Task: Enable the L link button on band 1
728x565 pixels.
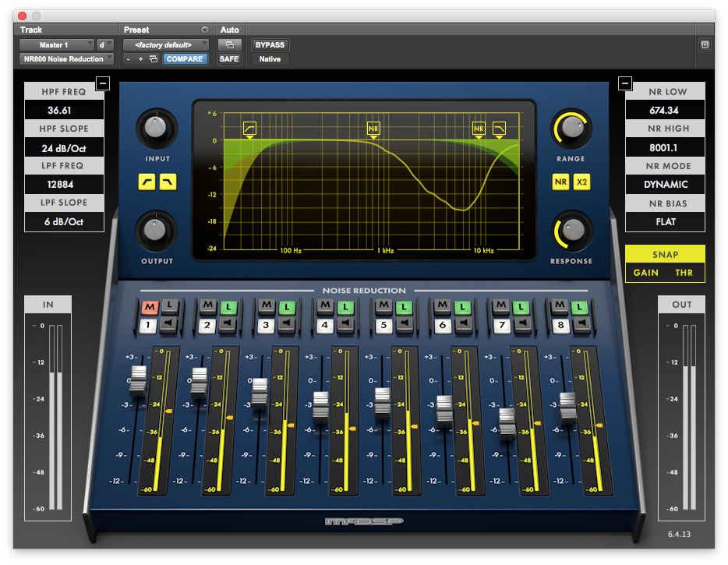Action: 170,305
